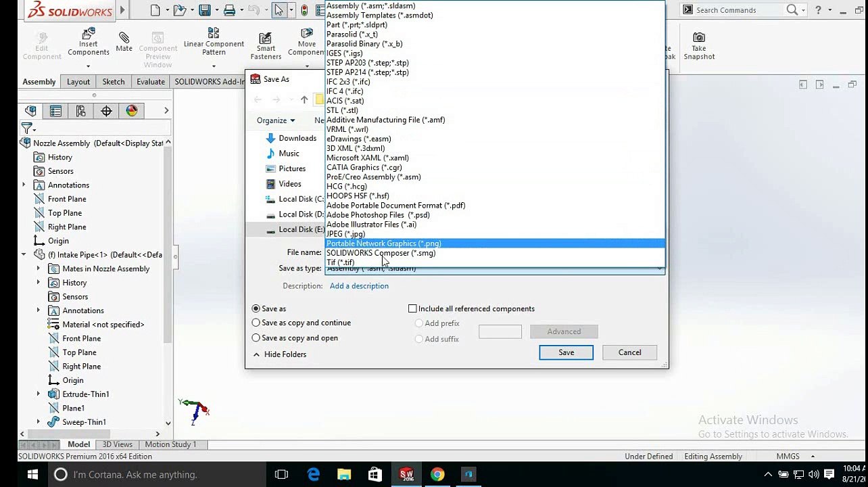This screenshot has width=868, height=487.
Task: Click the Print toolbar icon
Action: click(x=229, y=10)
